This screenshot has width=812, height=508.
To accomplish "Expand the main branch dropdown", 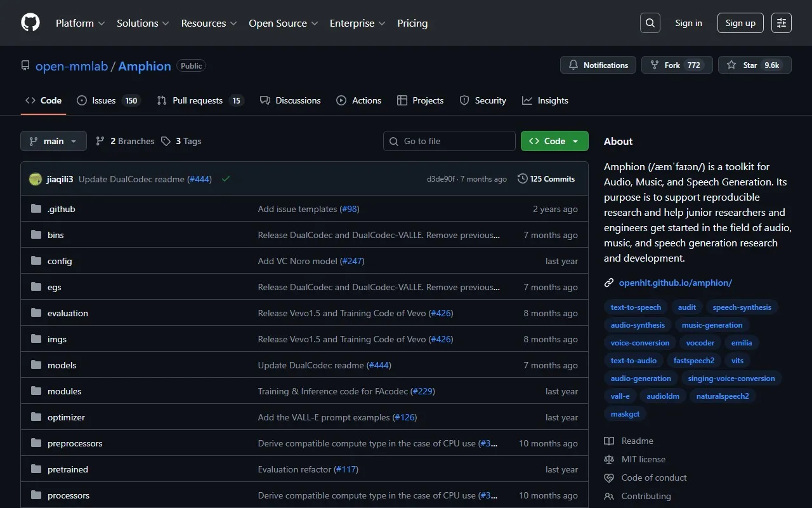I will (x=53, y=141).
